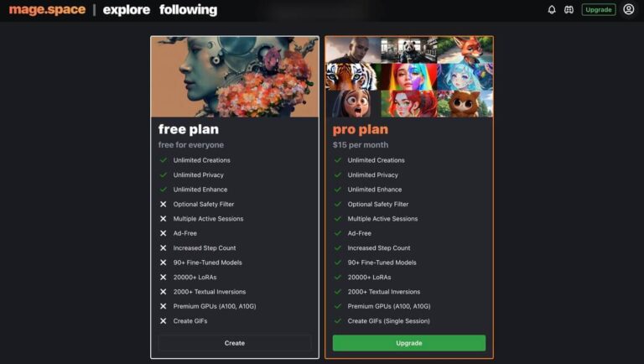Click the pro plan Premium GPUs checkmark

click(338, 306)
